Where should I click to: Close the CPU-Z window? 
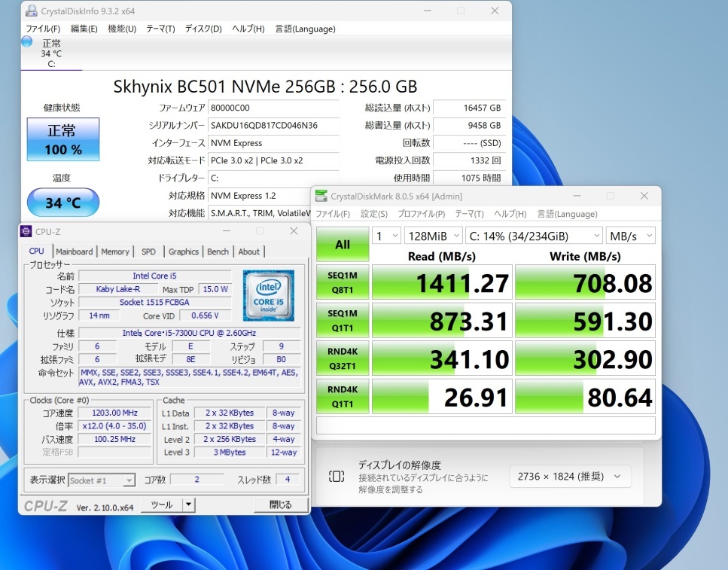pos(294,231)
